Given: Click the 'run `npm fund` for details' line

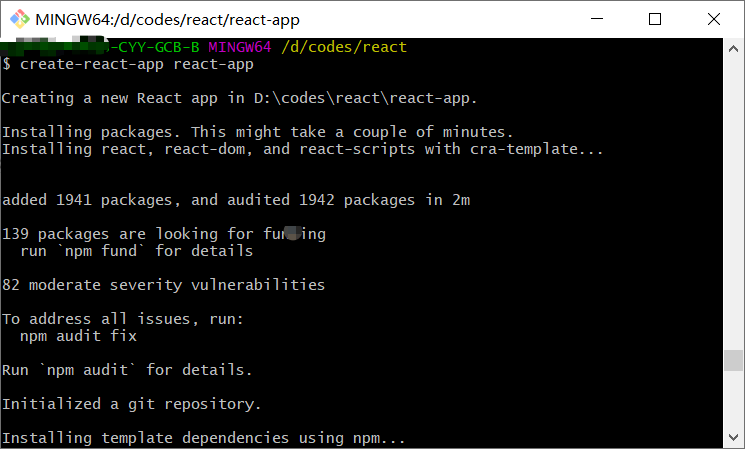Looking at the screenshot, I should pos(137,250).
